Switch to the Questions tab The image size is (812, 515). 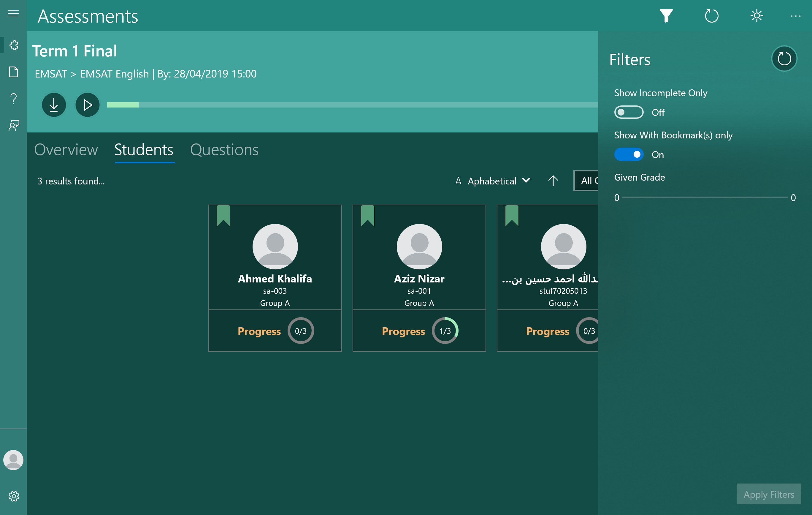[224, 149]
